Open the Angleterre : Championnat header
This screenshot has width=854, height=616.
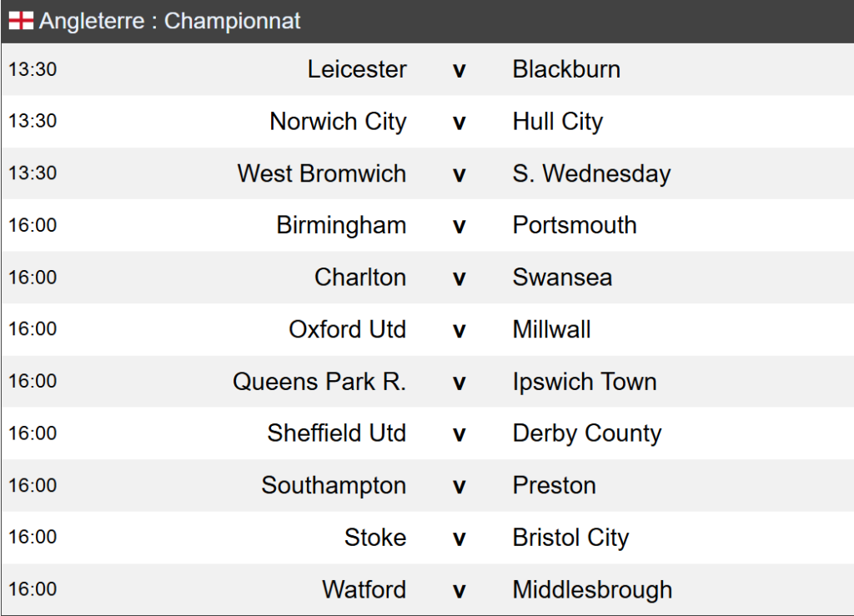169,22
